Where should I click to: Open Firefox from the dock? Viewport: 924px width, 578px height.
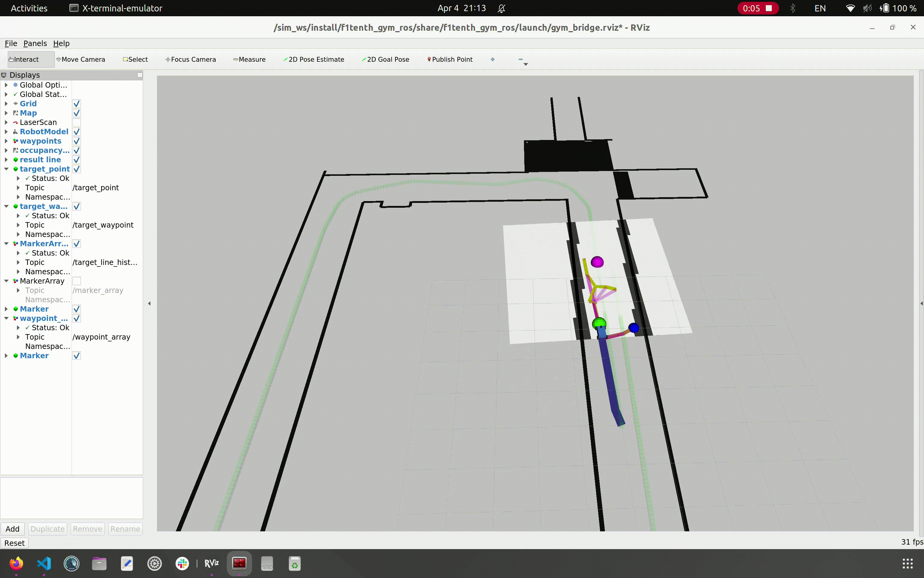(16, 563)
